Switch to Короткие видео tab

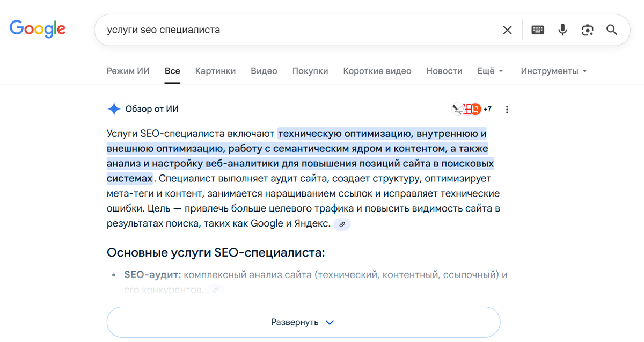click(x=377, y=71)
